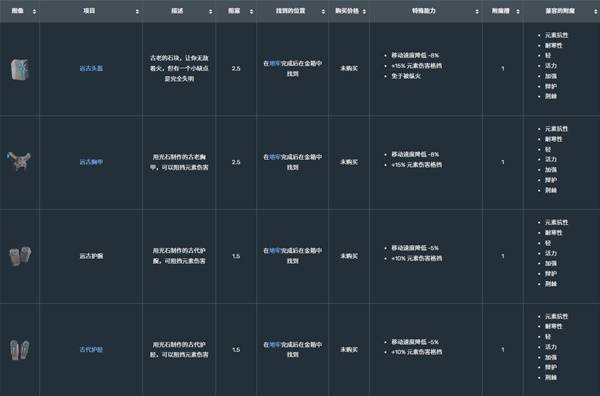
Task: Sort table by 找到的位置 column arrows
Action: (x=323, y=11)
